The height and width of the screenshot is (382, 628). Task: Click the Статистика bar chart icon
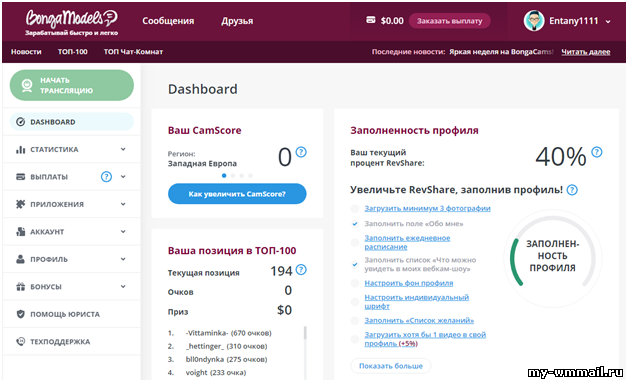(20, 149)
